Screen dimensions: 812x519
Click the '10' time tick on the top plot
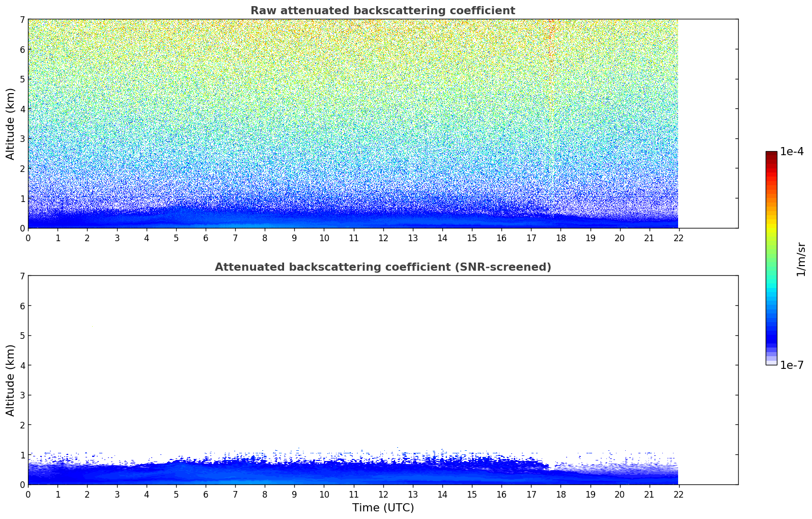pyautogui.click(x=324, y=238)
